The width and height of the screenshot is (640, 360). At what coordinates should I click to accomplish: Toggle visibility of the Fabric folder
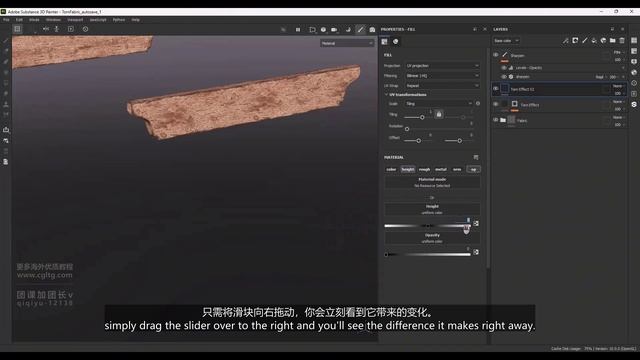496,120
